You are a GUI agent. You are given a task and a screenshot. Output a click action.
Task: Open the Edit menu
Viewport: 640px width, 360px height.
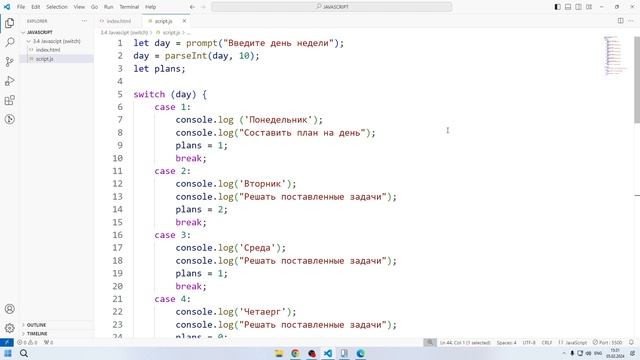tap(36, 7)
